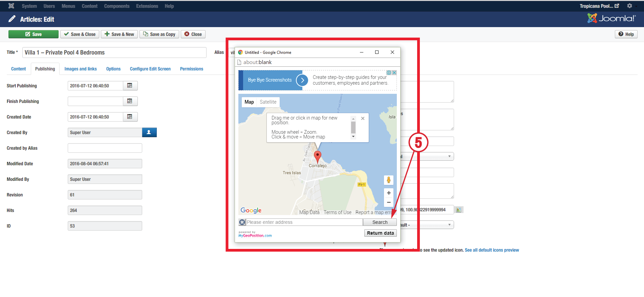Screen dimensions: 644x297
Task: Click the Google logo on the map
Action: click(251, 210)
